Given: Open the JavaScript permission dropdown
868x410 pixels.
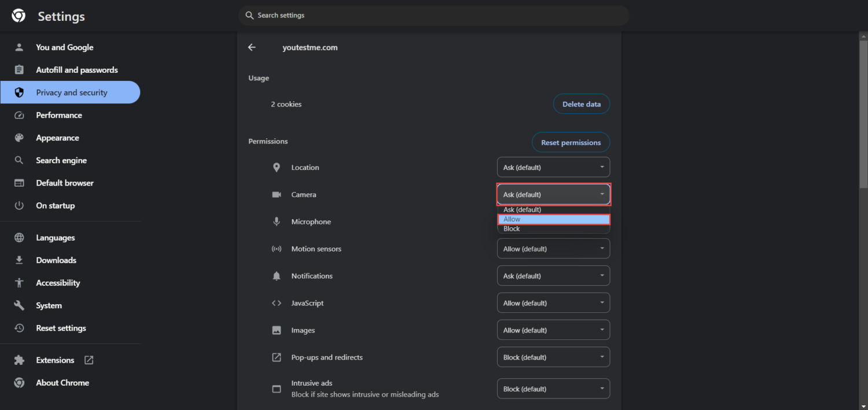Looking at the screenshot, I should [x=553, y=303].
